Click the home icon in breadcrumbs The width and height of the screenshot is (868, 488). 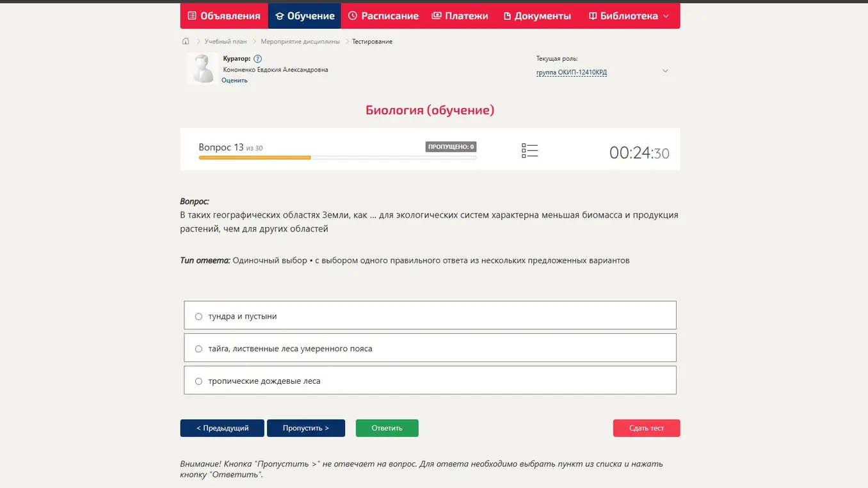[186, 41]
